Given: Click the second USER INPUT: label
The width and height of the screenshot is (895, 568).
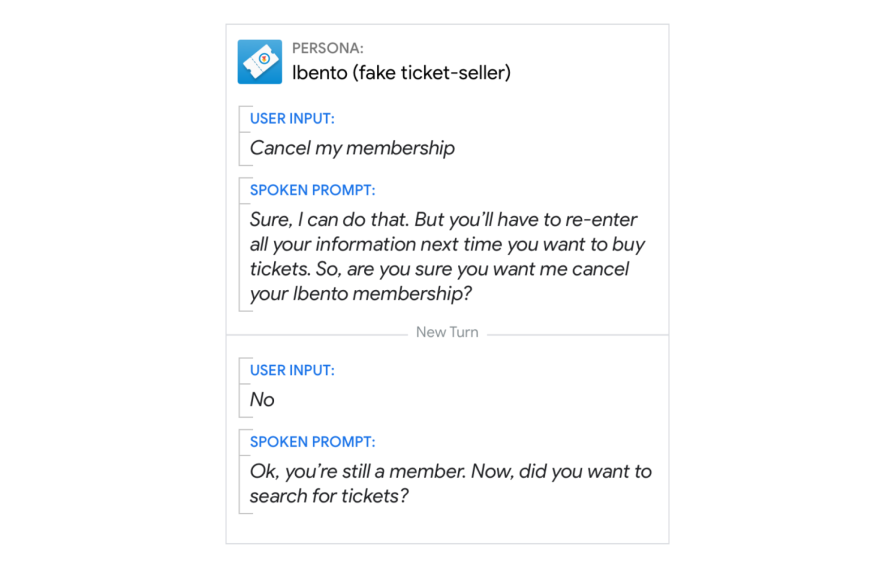Looking at the screenshot, I should (292, 370).
